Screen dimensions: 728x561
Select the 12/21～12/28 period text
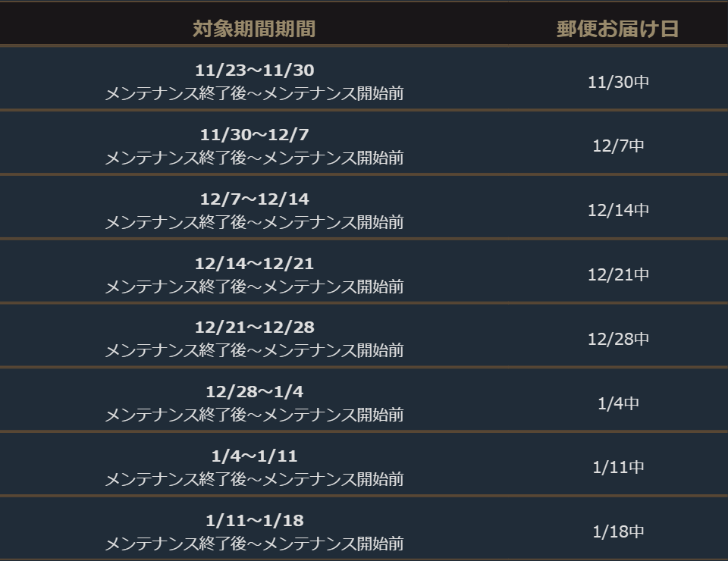click(x=254, y=328)
